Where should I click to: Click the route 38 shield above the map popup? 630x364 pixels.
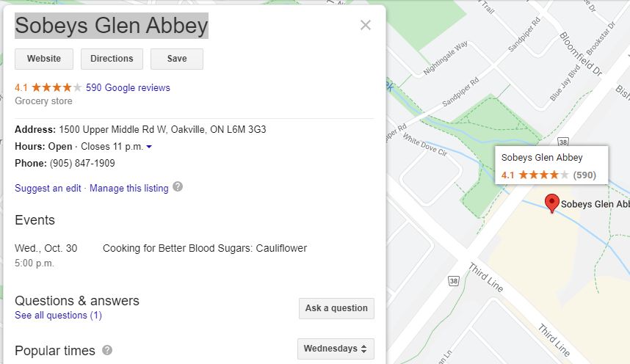coord(563,142)
